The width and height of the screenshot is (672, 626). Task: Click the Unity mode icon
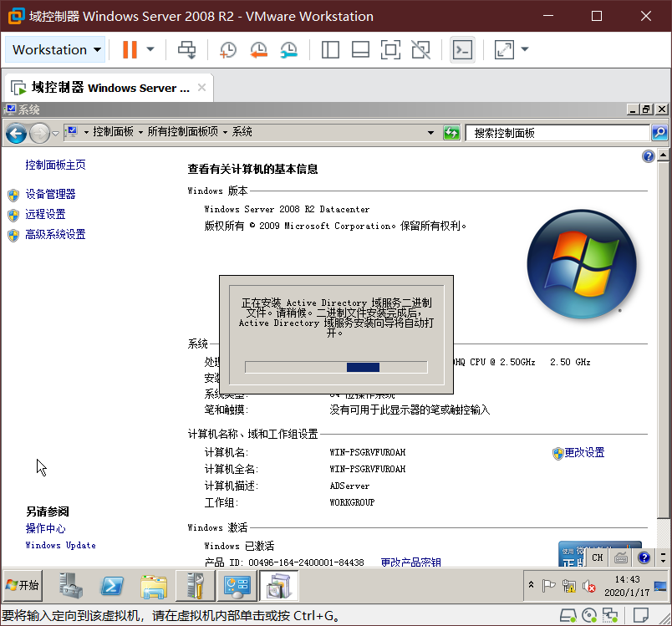tap(421, 49)
